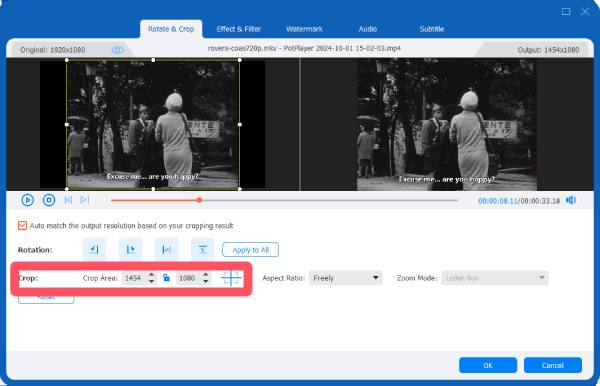Jump to the next frame
Image resolution: width=600 pixels, height=386 pixels.
pyautogui.click(x=85, y=200)
